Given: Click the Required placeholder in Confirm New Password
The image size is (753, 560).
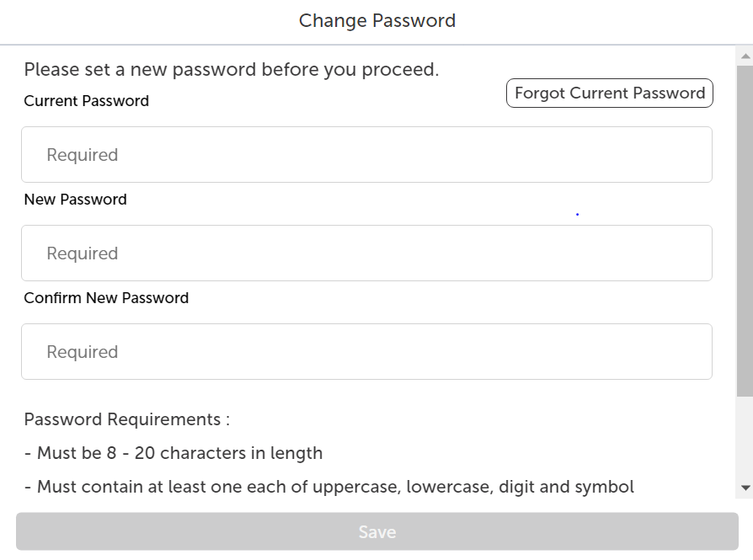Looking at the screenshot, I should coord(82,351).
